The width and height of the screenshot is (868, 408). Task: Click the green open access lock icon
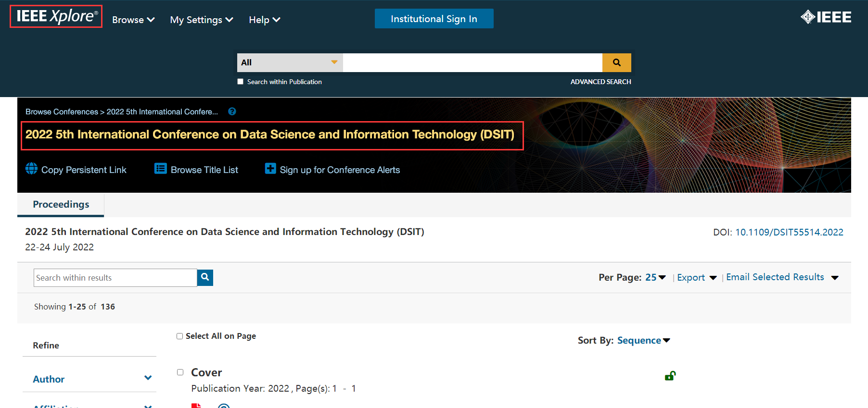670,376
